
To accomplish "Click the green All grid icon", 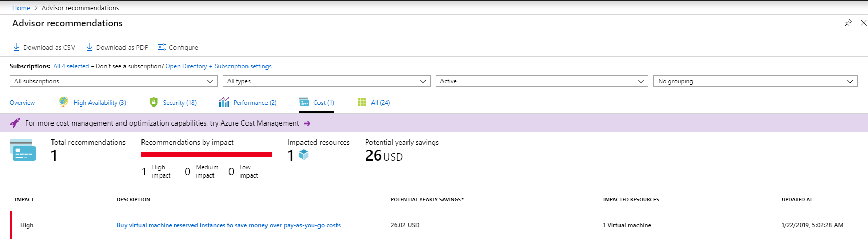I will 362,102.
